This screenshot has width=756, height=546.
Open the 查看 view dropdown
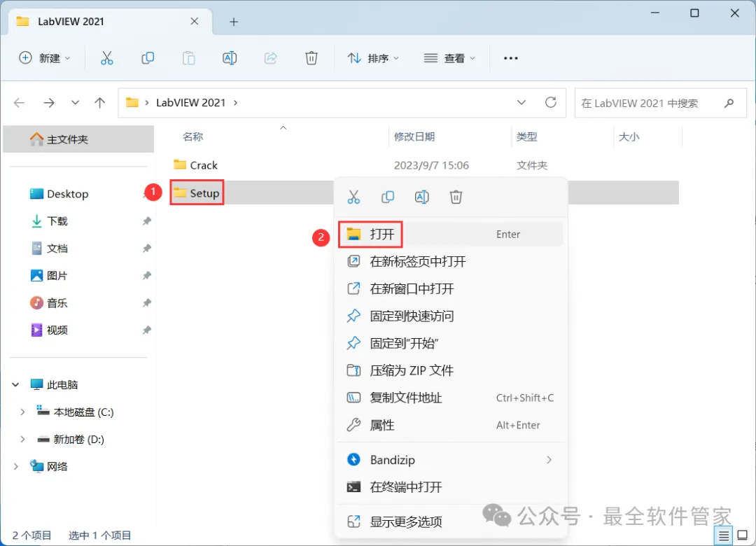(x=449, y=58)
